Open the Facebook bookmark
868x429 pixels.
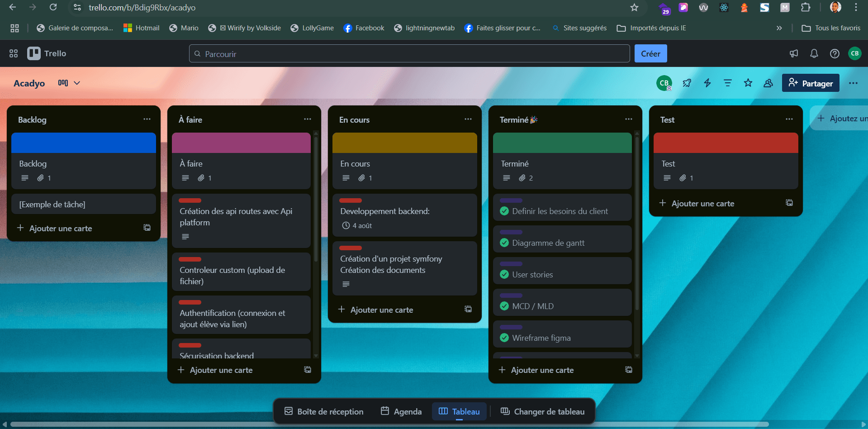[x=364, y=28]
